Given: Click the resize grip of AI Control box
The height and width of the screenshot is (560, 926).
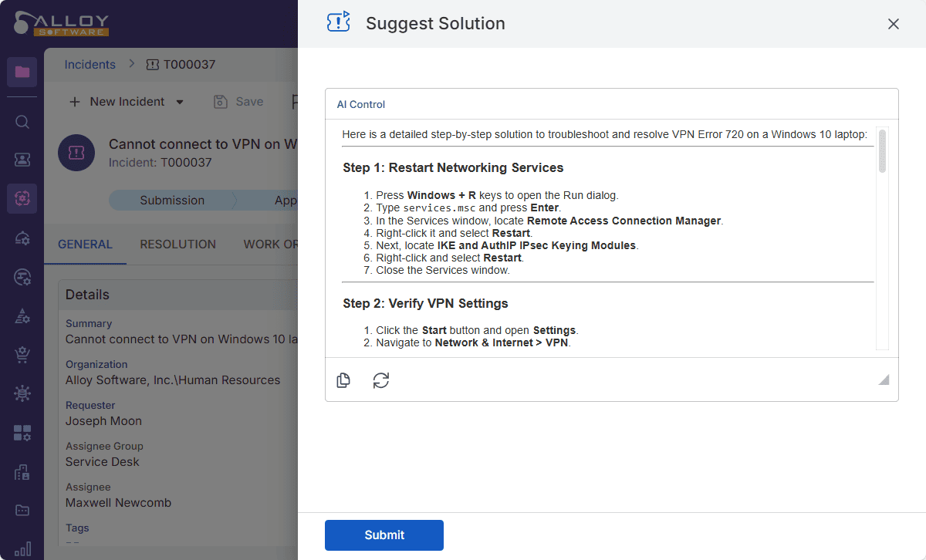Looking at the screenshot, I should [884, 380].
